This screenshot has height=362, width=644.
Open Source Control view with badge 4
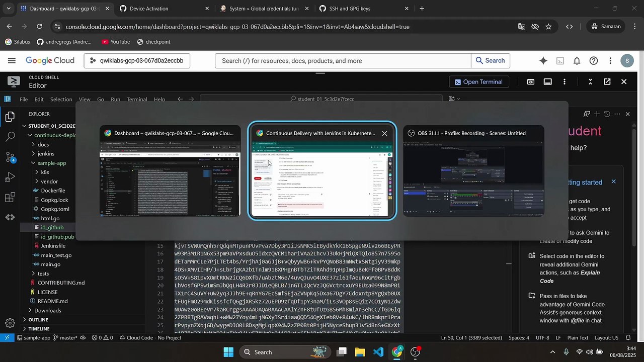pos(10,157)
